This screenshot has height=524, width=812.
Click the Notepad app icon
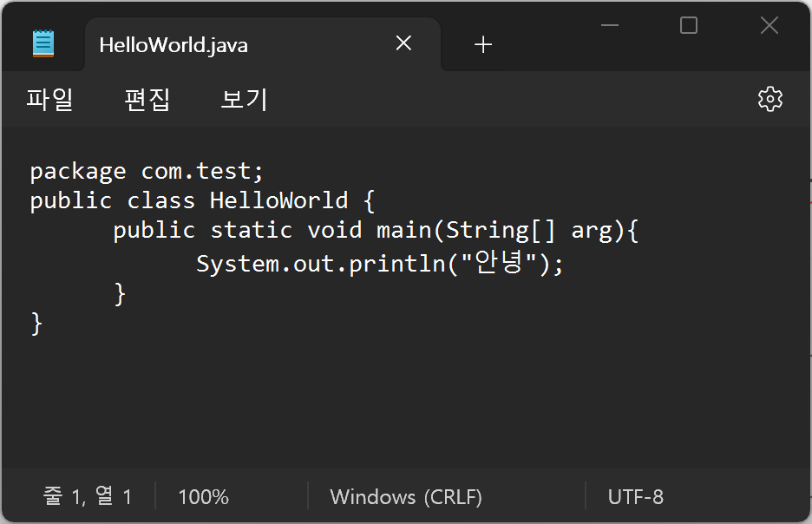[43, 43]
